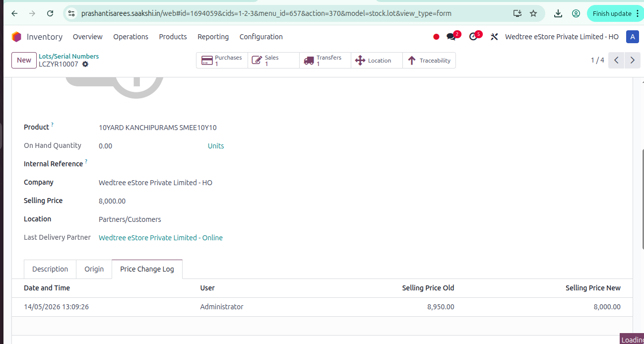Image resolution: width=644 pixels, height=344 pixels.
Task: Click the Selling Price field value
Action: (x=112, y=201)
